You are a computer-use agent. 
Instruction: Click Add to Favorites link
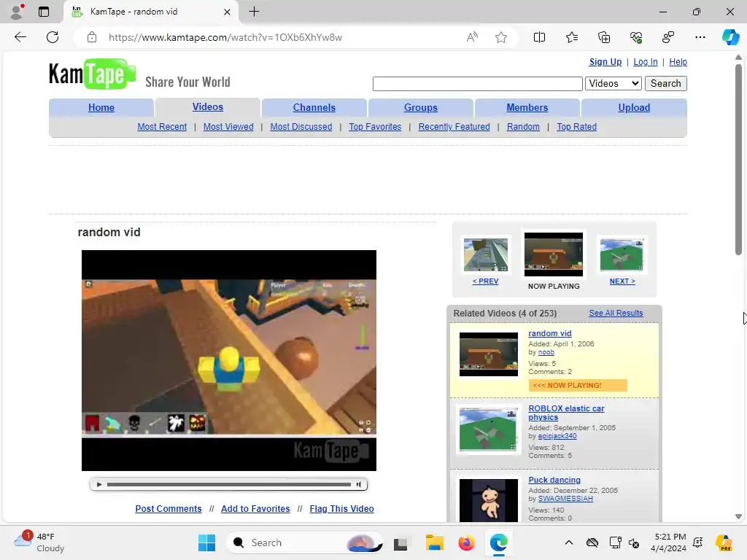[255, 508]
